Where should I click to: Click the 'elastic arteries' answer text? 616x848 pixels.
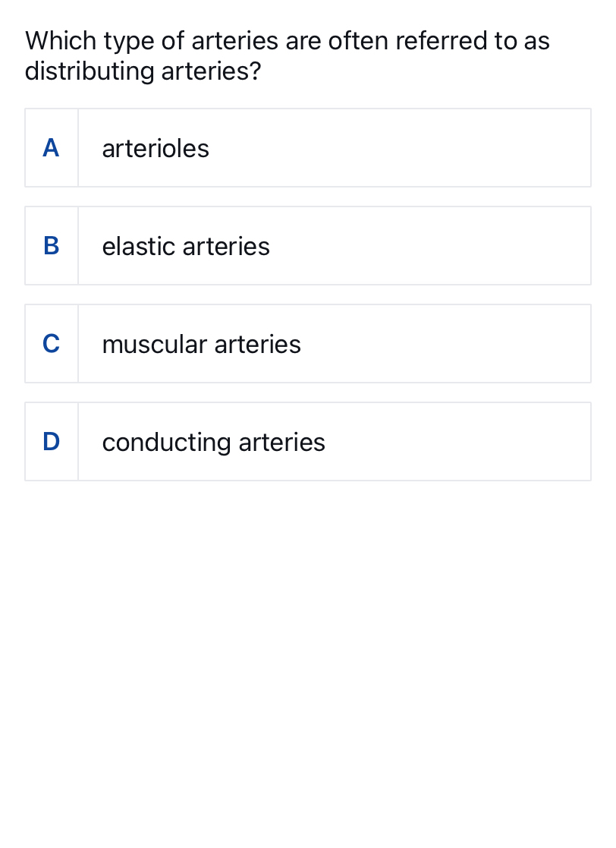186,247
